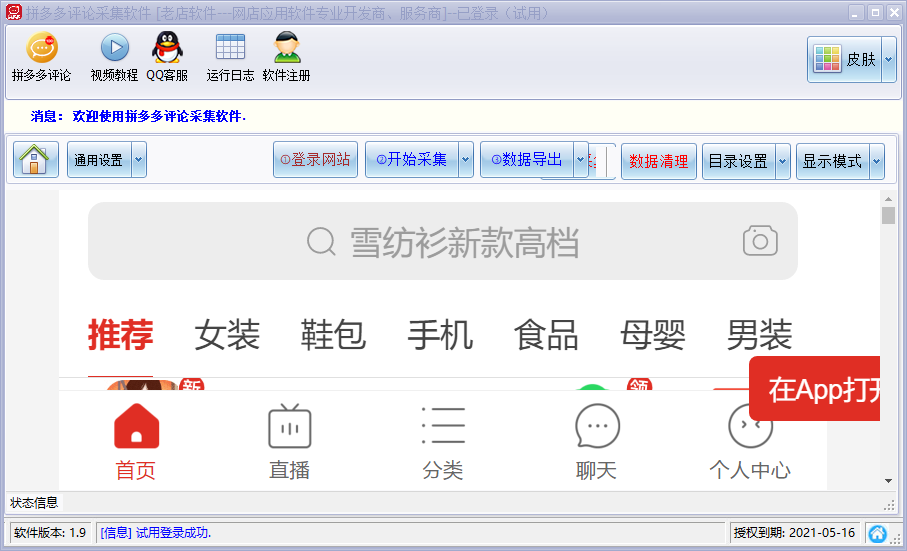Expand the 皮肤 skin dropdown arrow

[x=889, y=60]
